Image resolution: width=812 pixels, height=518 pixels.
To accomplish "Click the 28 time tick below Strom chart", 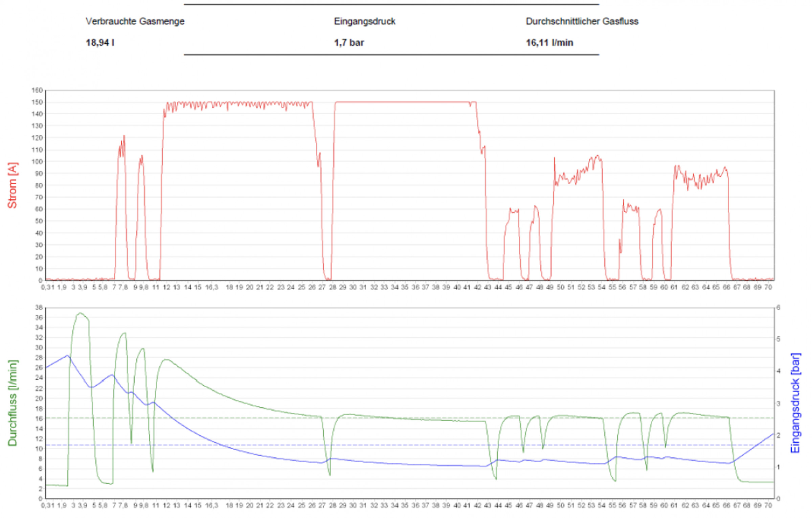I will (333, 287).
